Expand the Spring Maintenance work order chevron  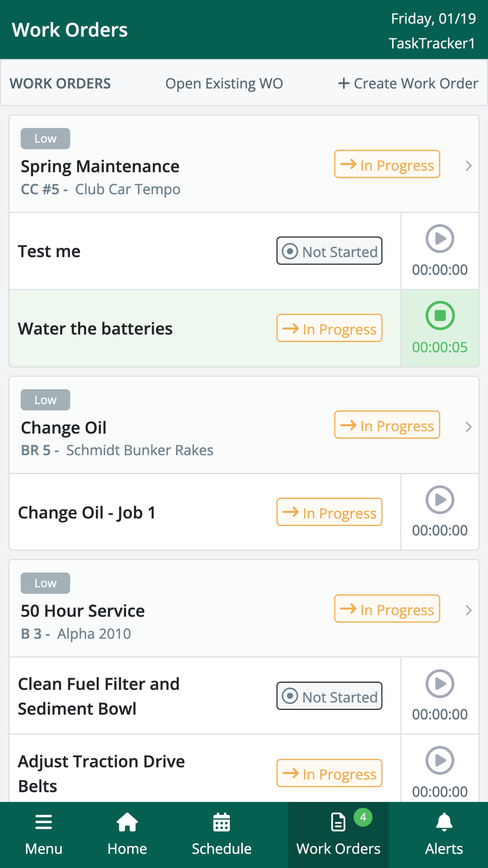pos(468,166)
